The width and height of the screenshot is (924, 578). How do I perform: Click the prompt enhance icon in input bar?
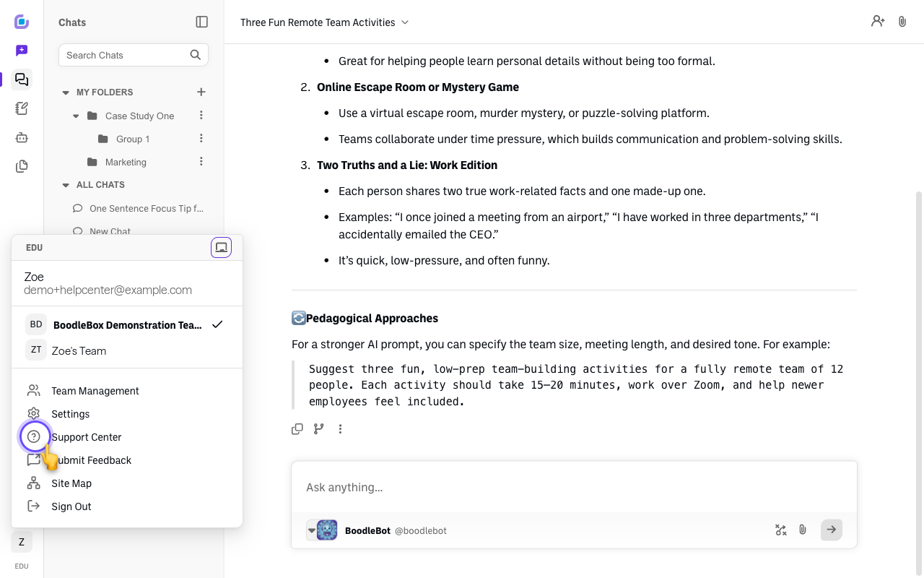coord(781,530)
